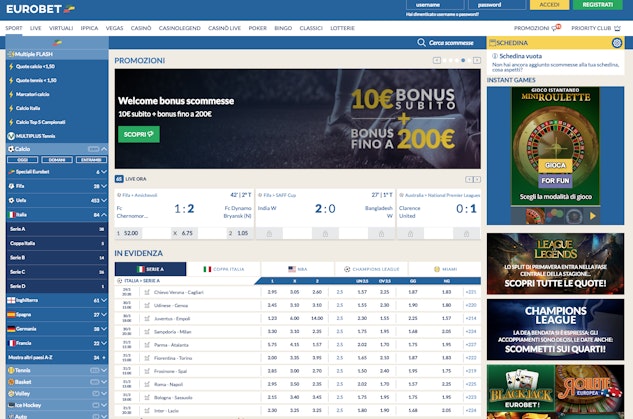Click the Italia flag icon in the sidebar
Viewport: 633px width, 419px height.
coord(12,215)
